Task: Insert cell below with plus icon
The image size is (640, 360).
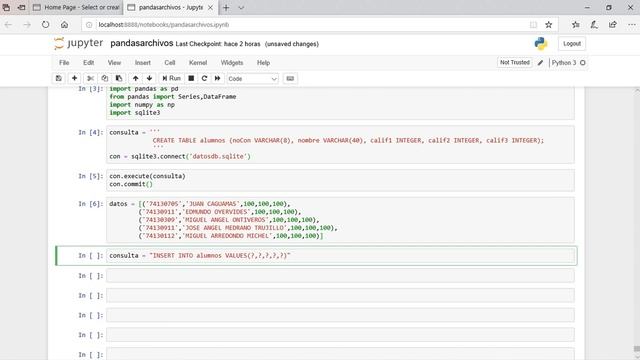Action: tap(74, 78)
